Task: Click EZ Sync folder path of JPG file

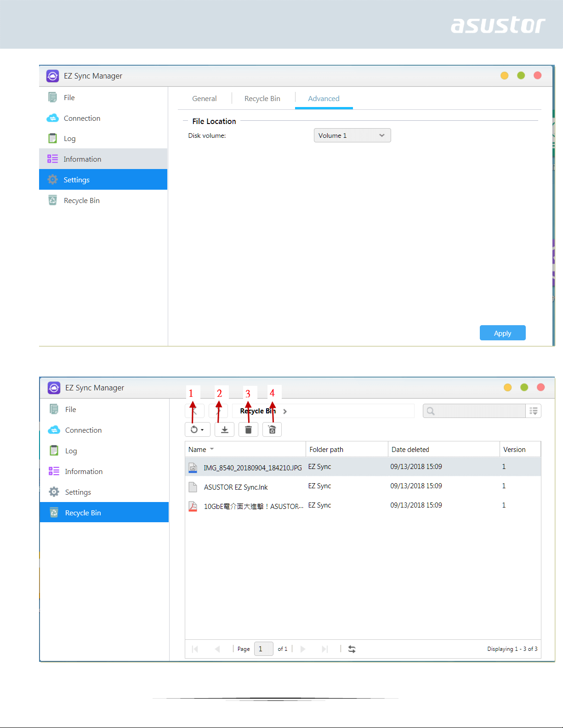Action: coord(319,467)
